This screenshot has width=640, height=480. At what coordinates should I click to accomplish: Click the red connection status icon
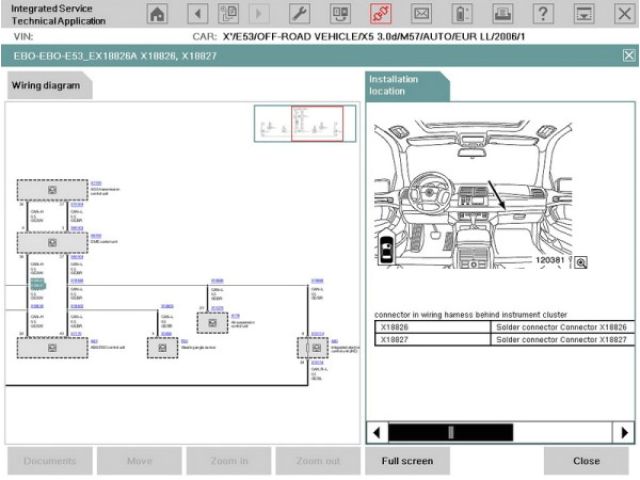click(x=382, y=14)
